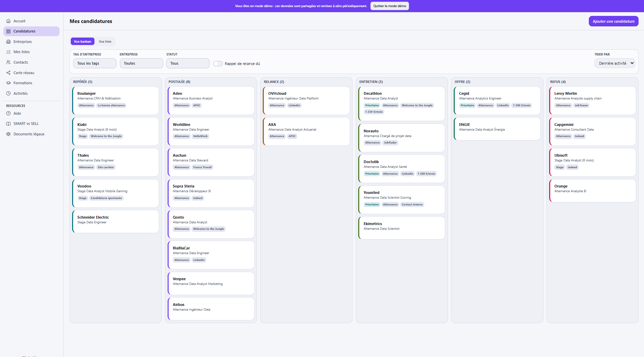Viewport: 644px width, 357px height.
Task: Click the Mes listes checklist icon
Action: tap(8, 52)
